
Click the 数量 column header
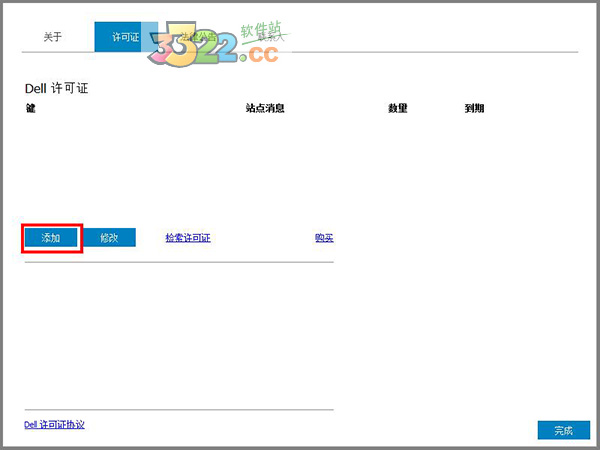click(398, 108)
